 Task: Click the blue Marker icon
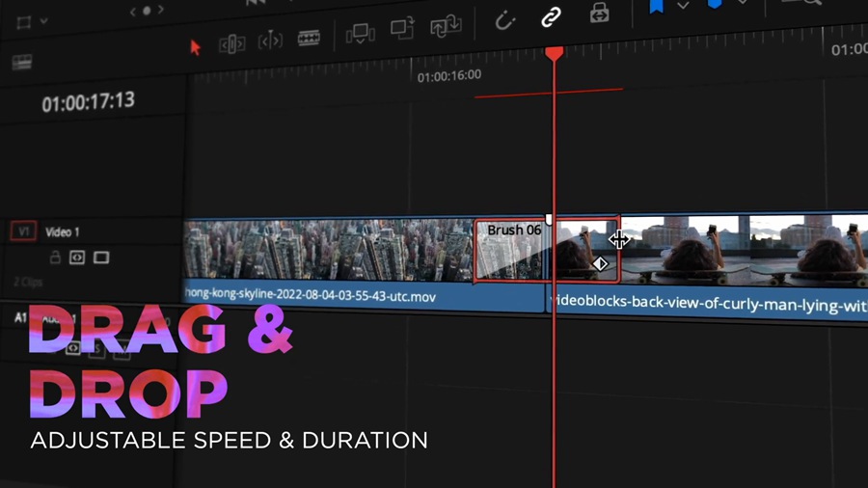click(714, 4)
